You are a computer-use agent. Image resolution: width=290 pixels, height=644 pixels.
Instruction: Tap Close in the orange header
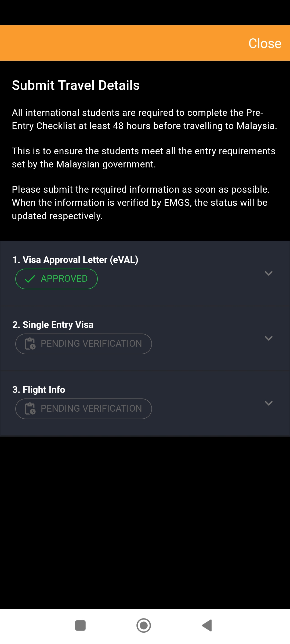tap(265, 43)
